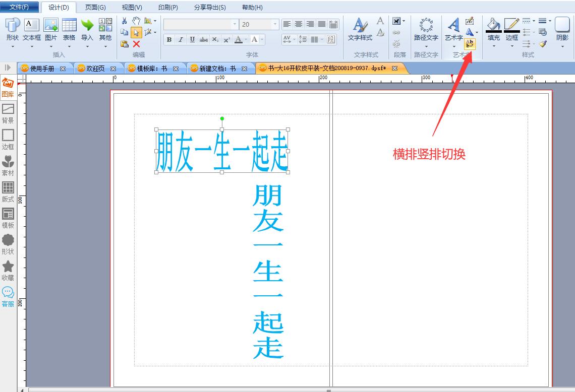Click the 客服 customer service icon
This screenshot has width=575, height=392.
coord(8,297)
